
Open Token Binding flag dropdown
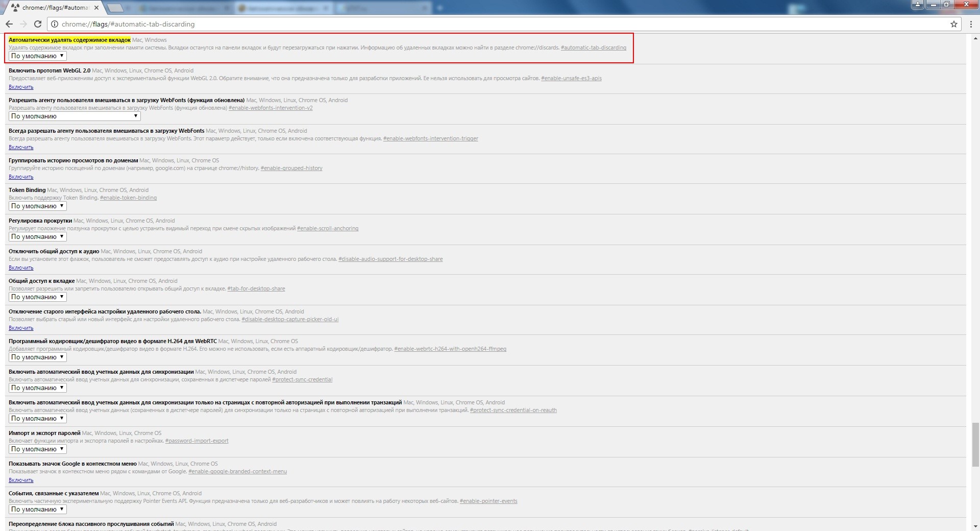tap(38, 206)
